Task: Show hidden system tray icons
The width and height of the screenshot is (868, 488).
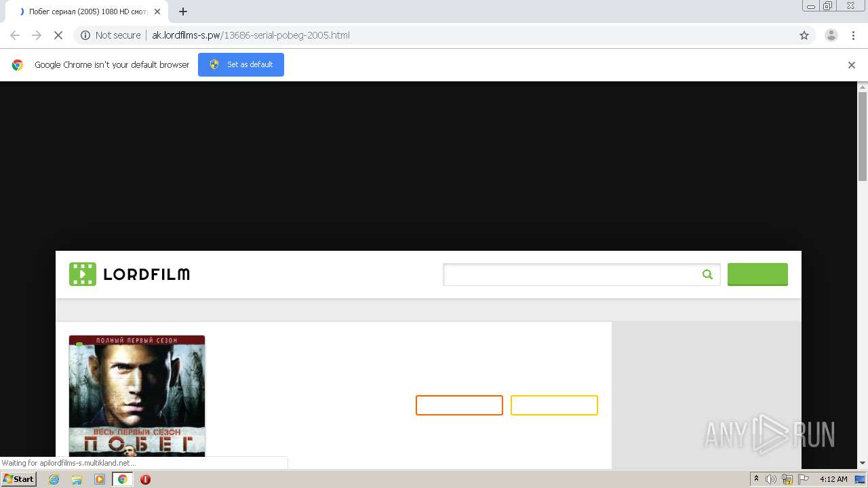Action: [757, 479]
